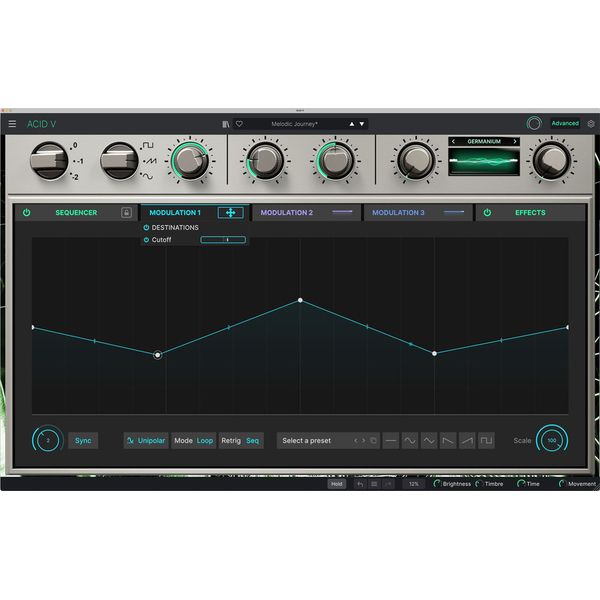Open the Mode Loop dropdown
600x600 pixels.
(x=194, y=440)
